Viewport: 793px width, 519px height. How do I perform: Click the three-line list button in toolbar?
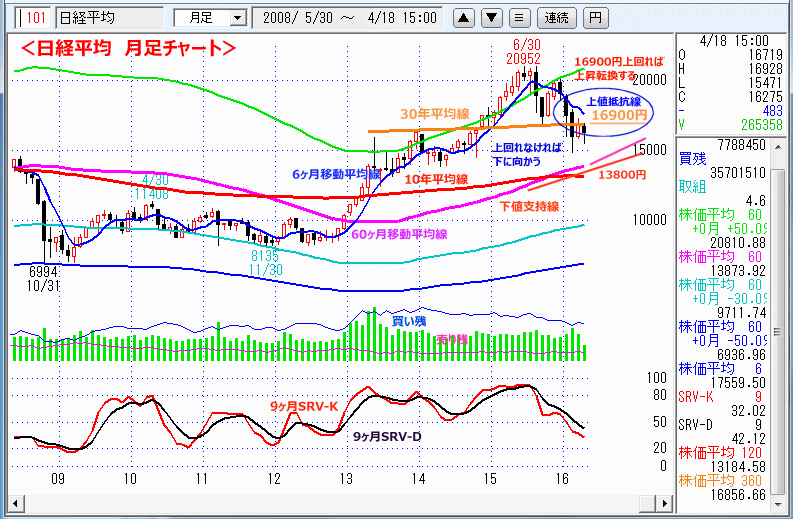click(518, 17)
